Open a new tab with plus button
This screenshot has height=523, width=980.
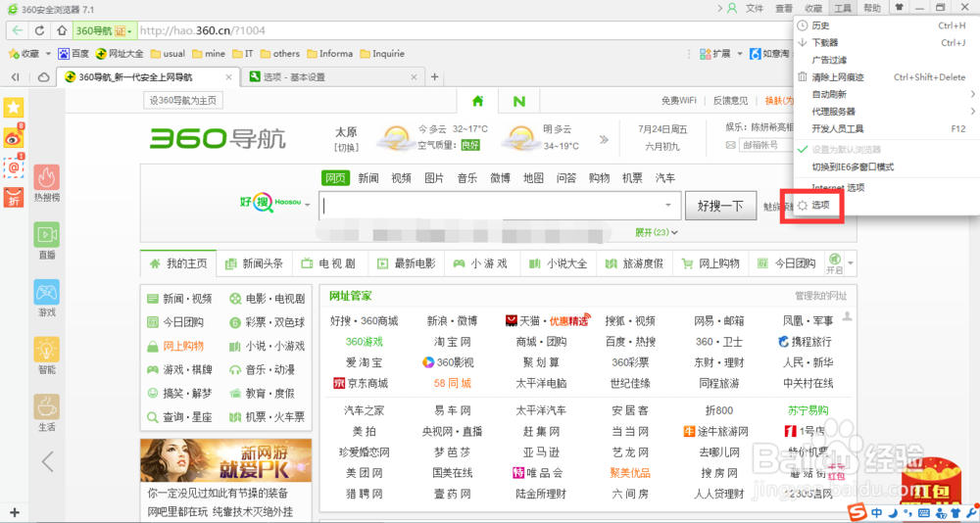coord(435,76)
